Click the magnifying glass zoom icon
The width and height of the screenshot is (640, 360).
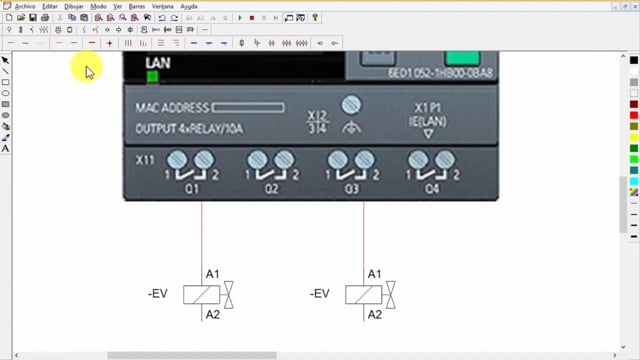pos(123,18)
